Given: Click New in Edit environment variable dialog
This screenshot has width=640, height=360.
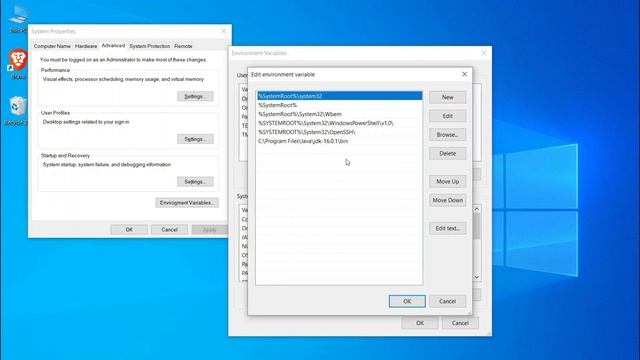Looking at the screenshot, I should pos(447,97).
